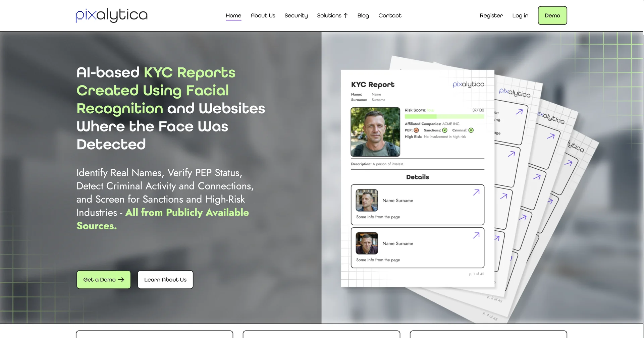Viewport: 644px width, 338px height.
Task: Open the Blog page
Action: (363, 15)
